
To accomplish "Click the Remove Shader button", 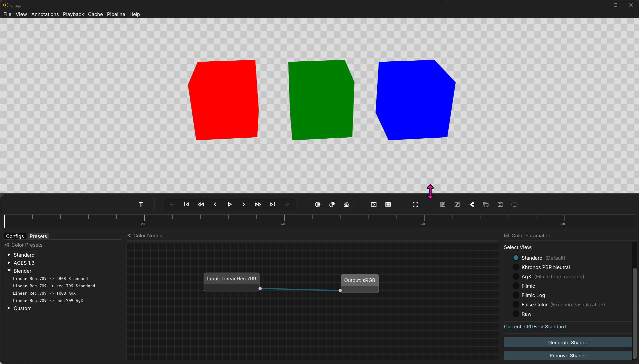I will [568, 356].
